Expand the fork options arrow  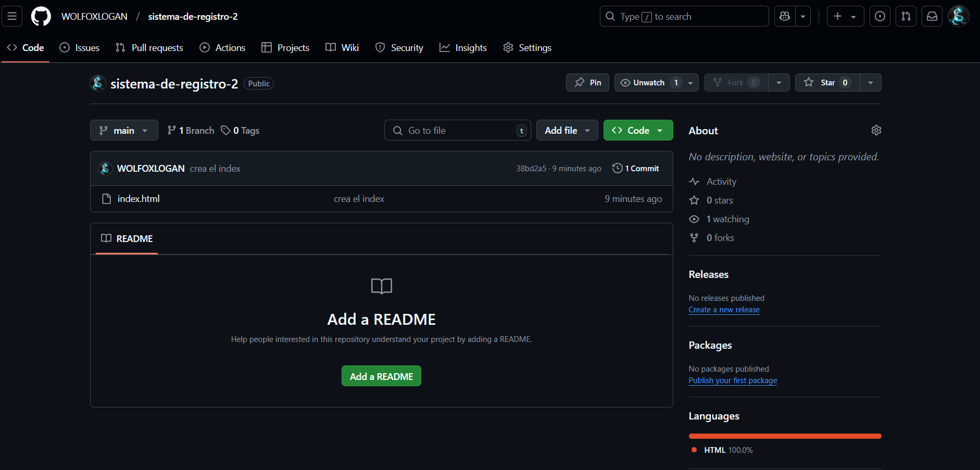click(x=779, y=82)
